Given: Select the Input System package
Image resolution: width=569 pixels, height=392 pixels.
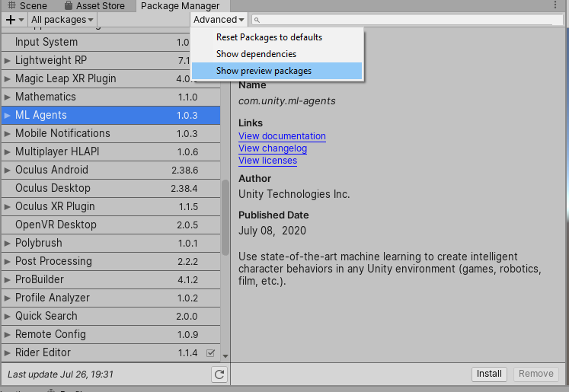Looking at the screenshot, I should click(x=110, y=42).
